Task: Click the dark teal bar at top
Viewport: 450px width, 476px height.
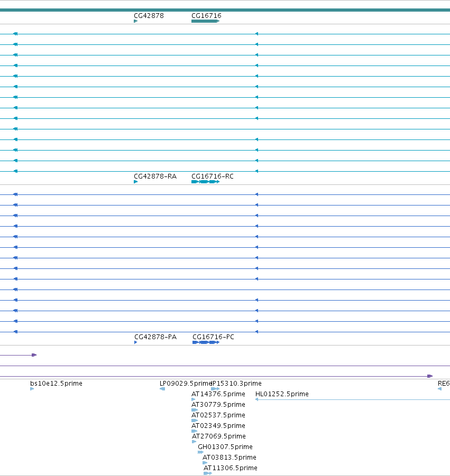Action: point(225,10)
